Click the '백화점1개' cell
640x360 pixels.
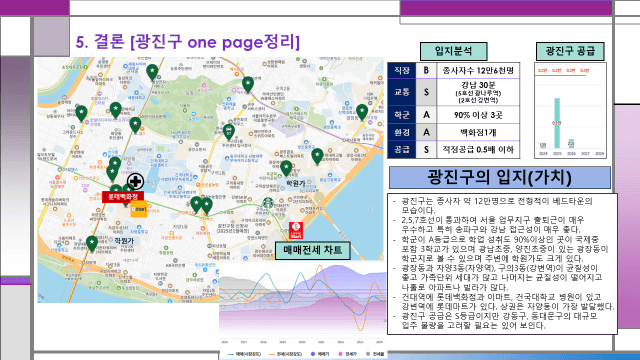(478, 132)
